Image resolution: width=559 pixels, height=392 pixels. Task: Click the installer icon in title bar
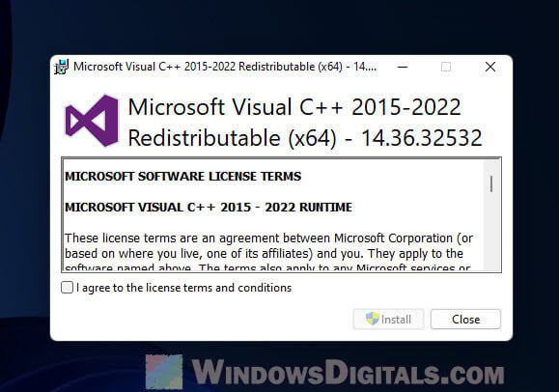[62, 67]
